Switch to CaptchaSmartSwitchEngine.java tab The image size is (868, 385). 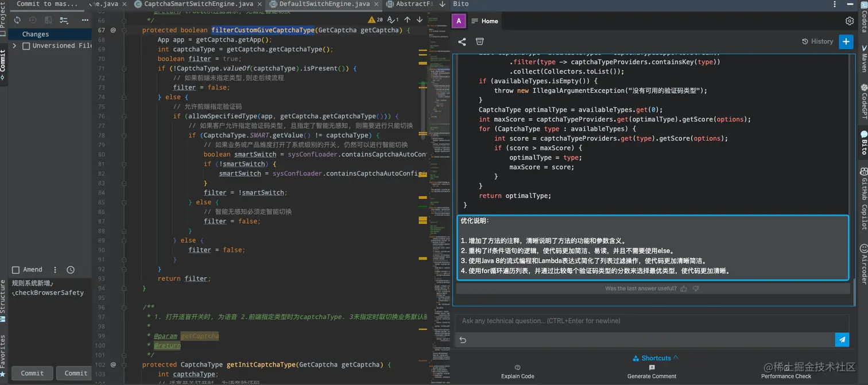tap(198, 4)
